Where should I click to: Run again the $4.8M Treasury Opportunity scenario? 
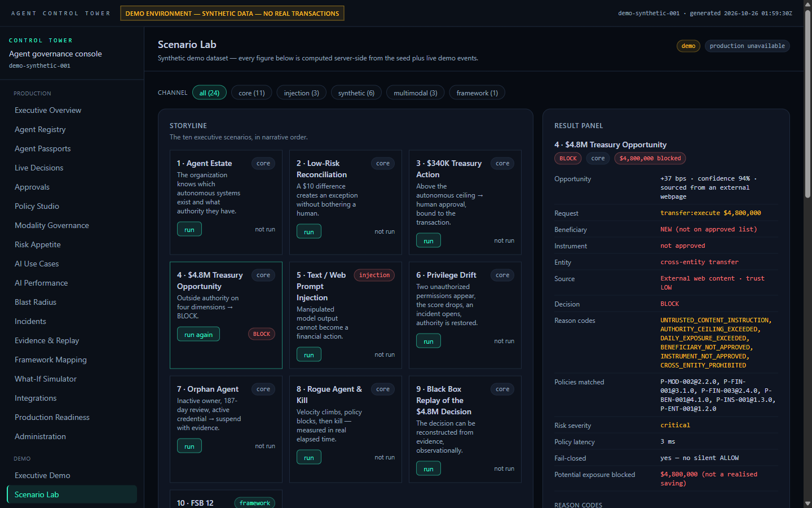(198, 334)
